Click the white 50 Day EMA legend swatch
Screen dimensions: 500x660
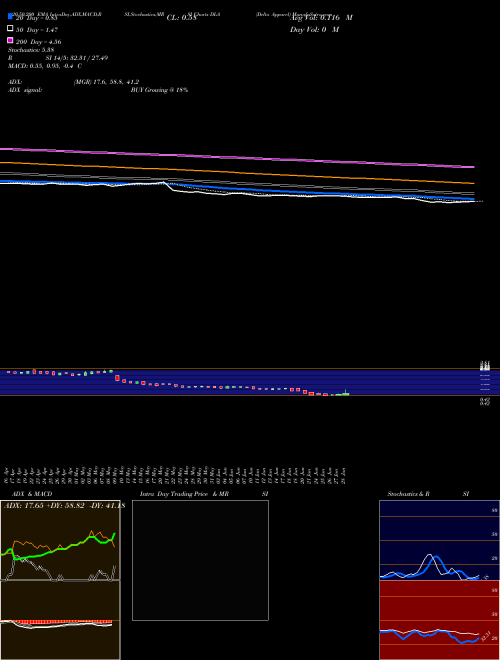click(10, 29)
